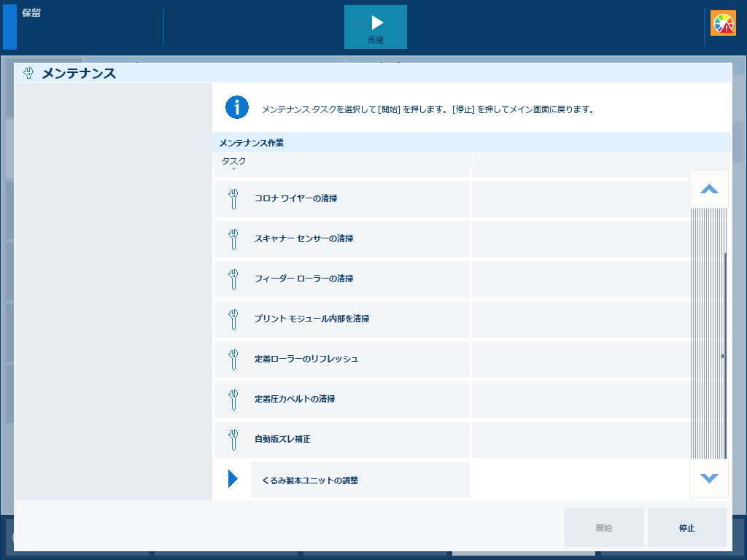
Task: Click the blue info icon next to instructions
Action: (237, 107)
